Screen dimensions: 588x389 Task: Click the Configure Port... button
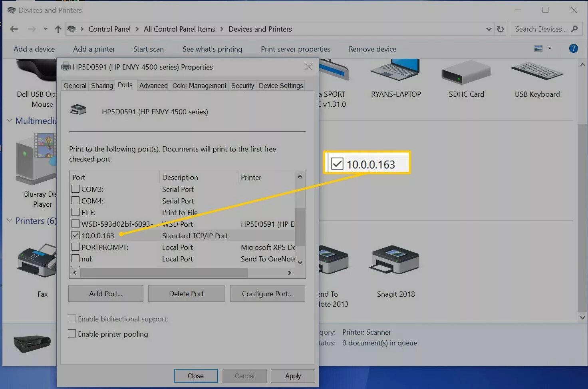point(268,293)
